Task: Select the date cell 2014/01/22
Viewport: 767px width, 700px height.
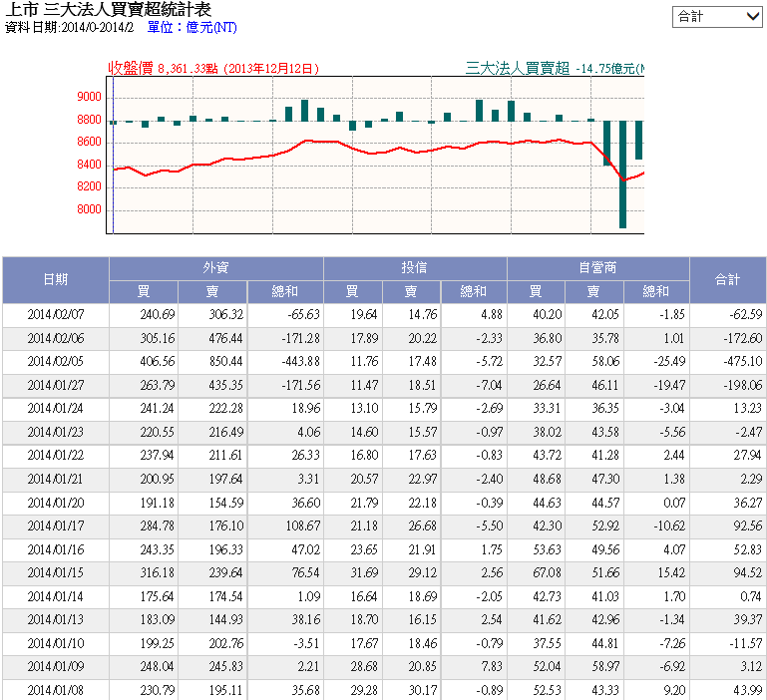Action: click(x=55, y=456)
